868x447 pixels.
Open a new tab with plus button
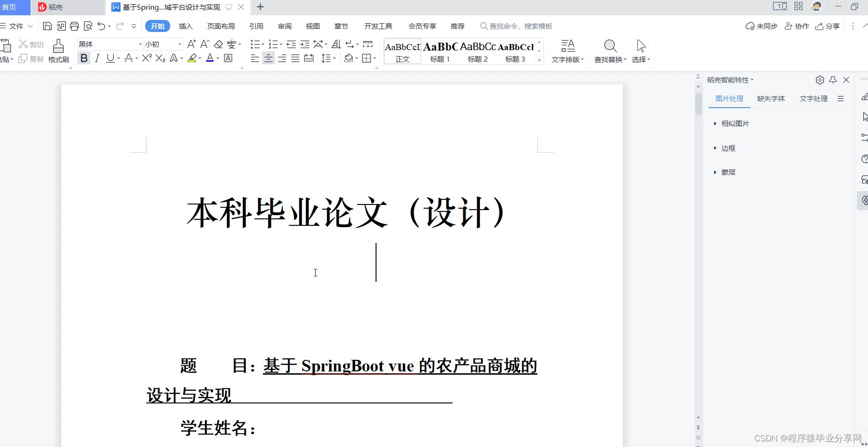260,7
